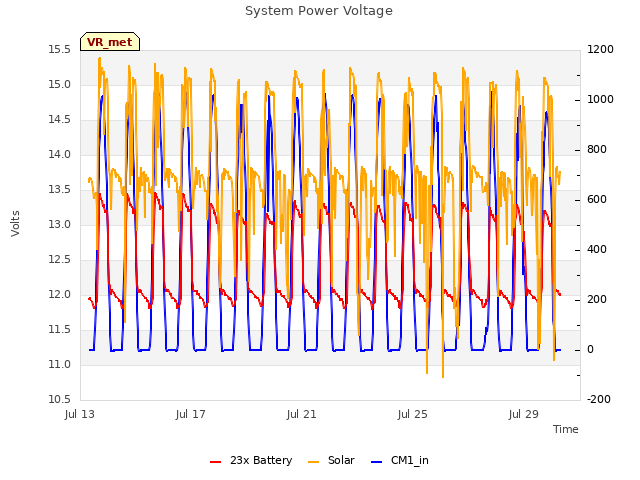
Task: Click the 400 right axis value
Action: pyautogui.click(x=597, y=250)
